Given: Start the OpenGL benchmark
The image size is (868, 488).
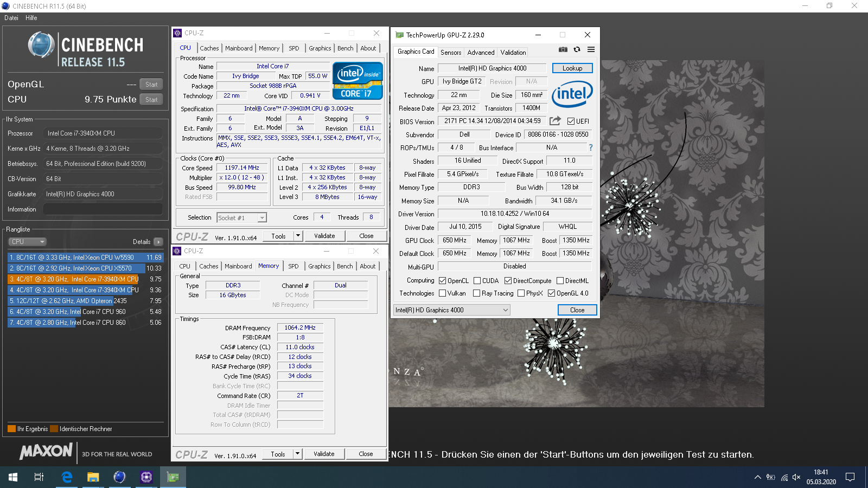Looking at the screenshot, I should click(x=151, y=85).
